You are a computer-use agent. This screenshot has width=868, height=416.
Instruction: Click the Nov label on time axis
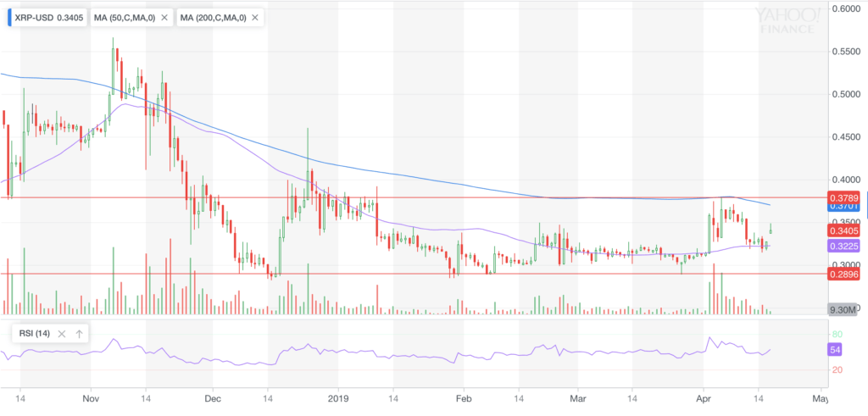(x=92, y=396)
